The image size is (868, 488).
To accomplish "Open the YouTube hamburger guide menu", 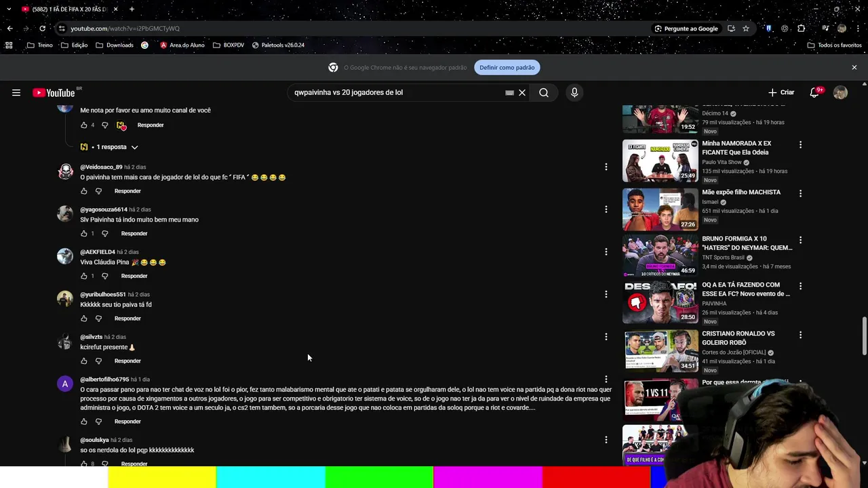I will (16, 93).
